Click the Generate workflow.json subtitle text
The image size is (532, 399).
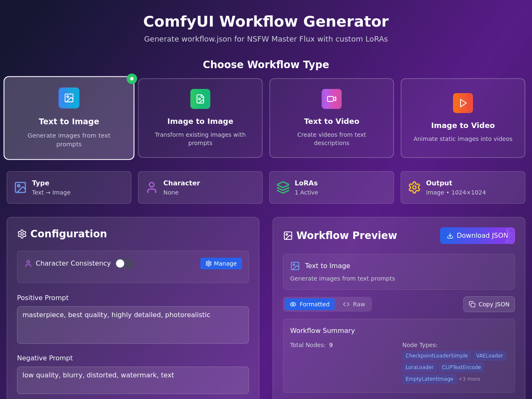(x=266, y=39)
